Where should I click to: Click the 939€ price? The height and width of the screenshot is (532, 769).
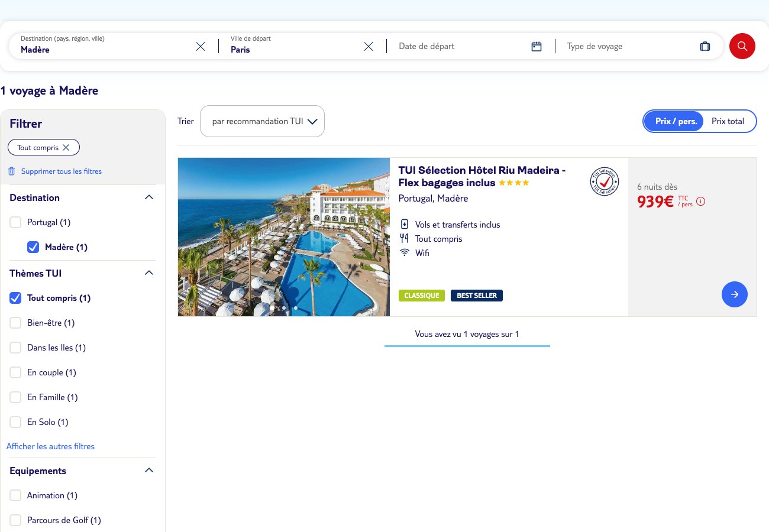[655, 202]
